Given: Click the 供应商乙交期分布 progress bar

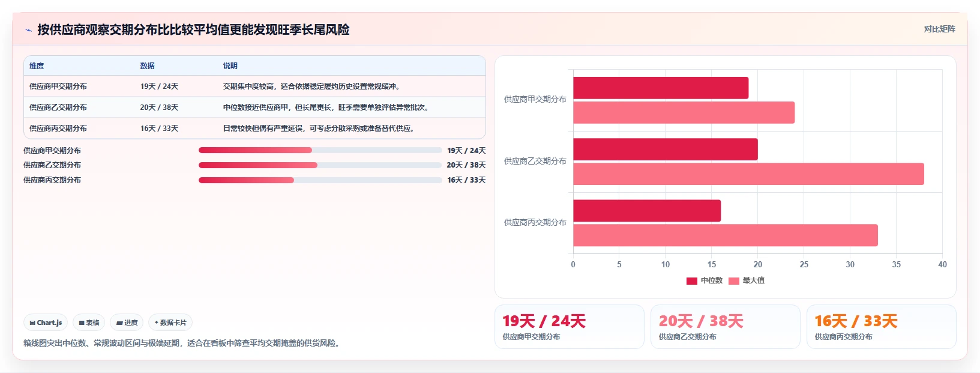Looking at the screenshot, I should [x=320, y=165].
